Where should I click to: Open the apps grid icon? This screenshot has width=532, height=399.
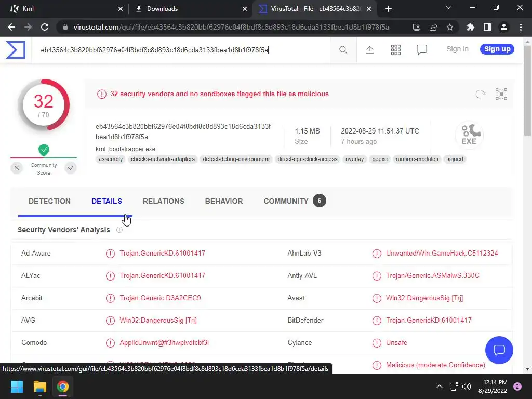tap(395, 50)
